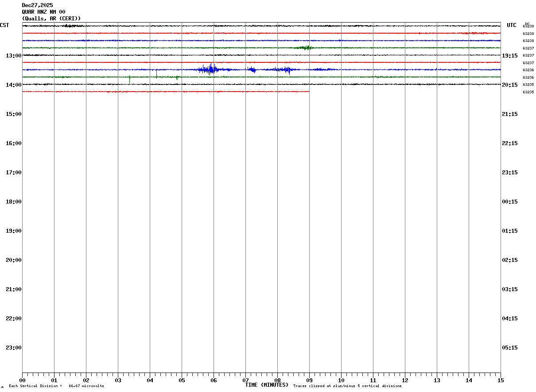Click the 05:15 UTC time label
536x392 pixels.
click(510, 348)
